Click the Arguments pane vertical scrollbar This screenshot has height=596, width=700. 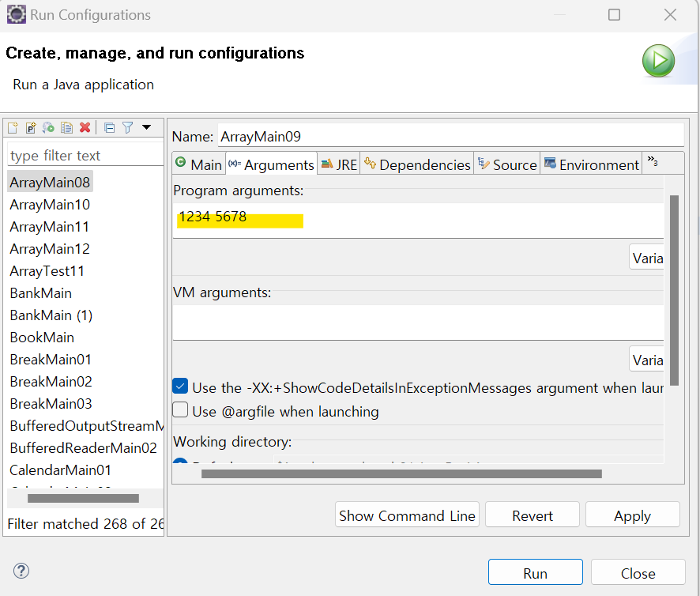[x=674, y=290]
